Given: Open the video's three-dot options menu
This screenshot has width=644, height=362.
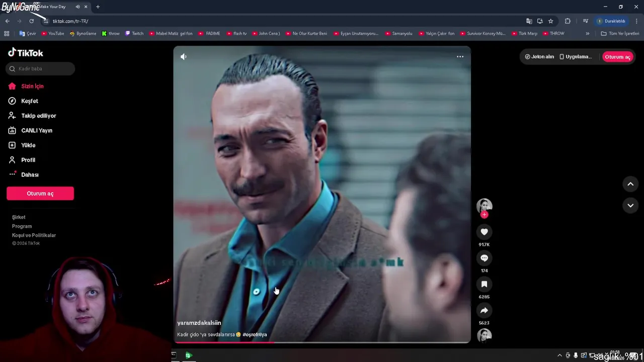Looking at the screenshot, I should coord(460,57).
